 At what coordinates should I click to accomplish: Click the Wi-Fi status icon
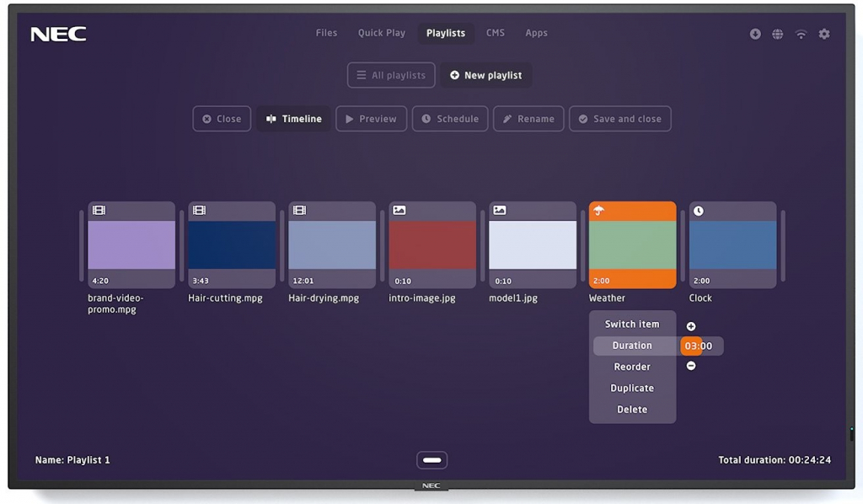[x=801, y=34]
